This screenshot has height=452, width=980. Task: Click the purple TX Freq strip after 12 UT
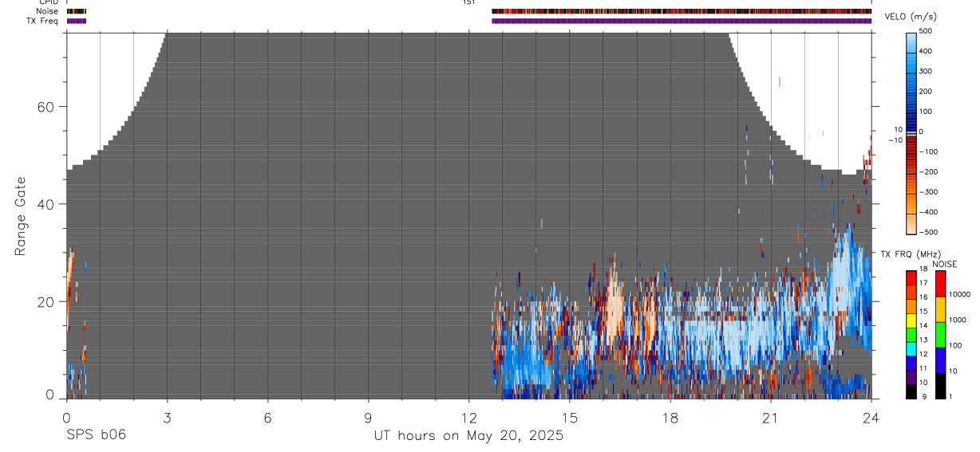[x=682, y=21]
